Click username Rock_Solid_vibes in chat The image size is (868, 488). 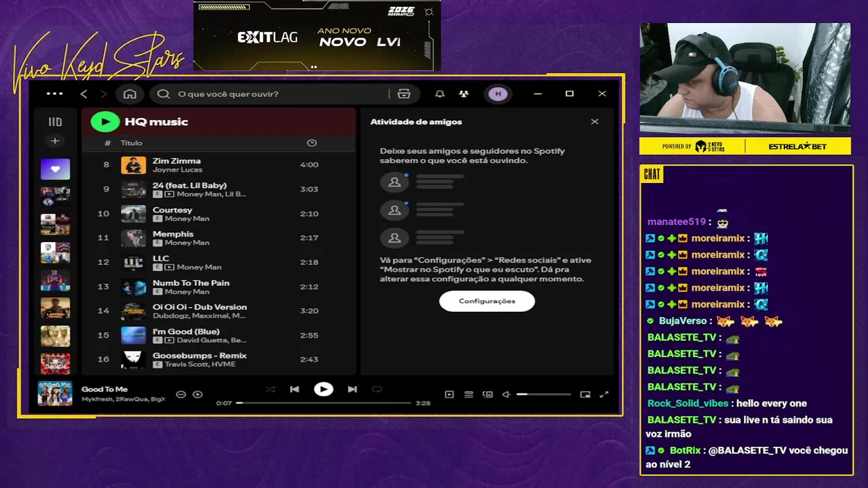688,403
